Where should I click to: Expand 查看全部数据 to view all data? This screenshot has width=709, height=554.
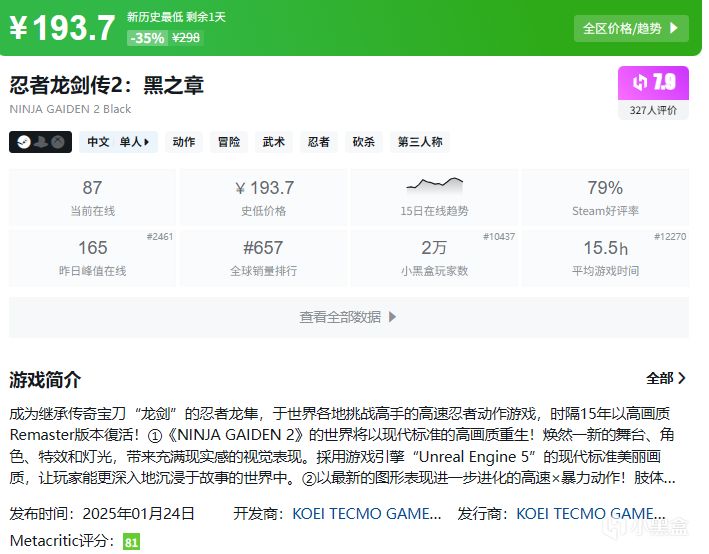[349, 317]
